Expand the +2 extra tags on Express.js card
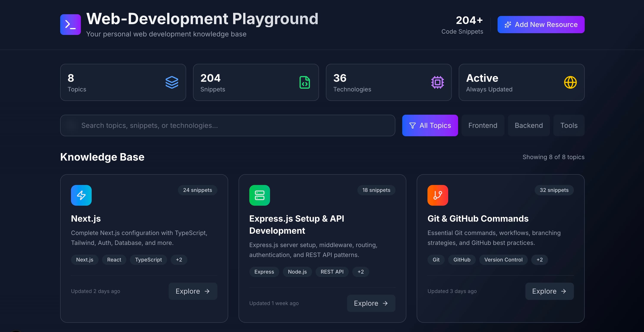 tap(361, 272)
